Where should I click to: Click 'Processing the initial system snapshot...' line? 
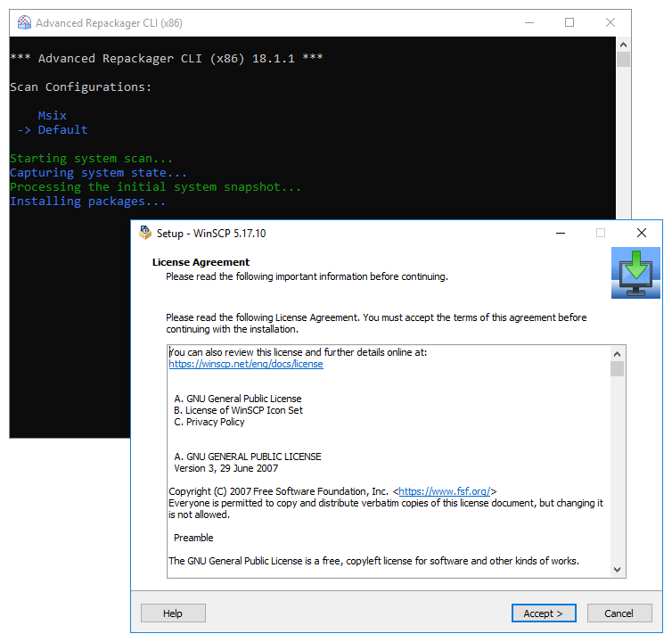(x=155, y=187)
